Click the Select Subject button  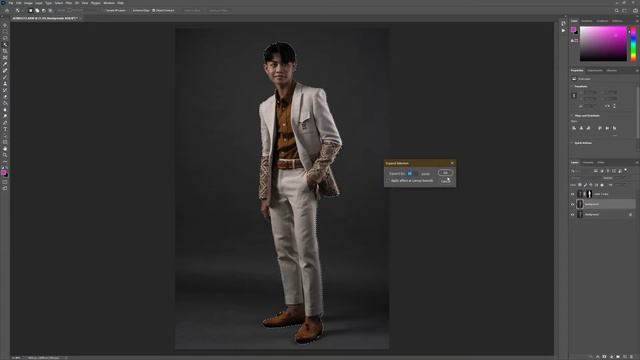point(192,11)
